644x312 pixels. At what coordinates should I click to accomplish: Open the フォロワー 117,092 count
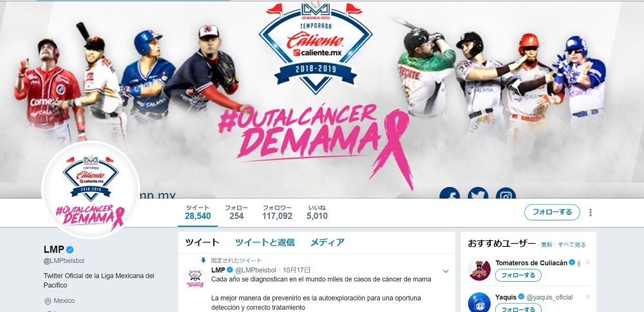(x=277, y=212)
